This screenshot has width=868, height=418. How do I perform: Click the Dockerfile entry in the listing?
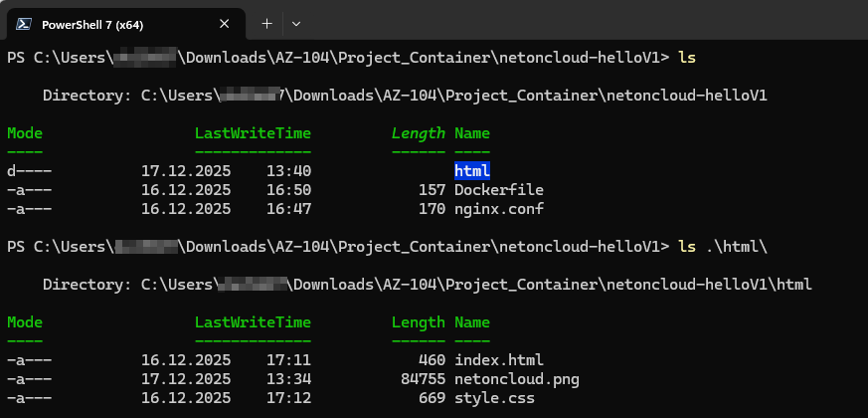pyautogui.click(x=498, y=189)
